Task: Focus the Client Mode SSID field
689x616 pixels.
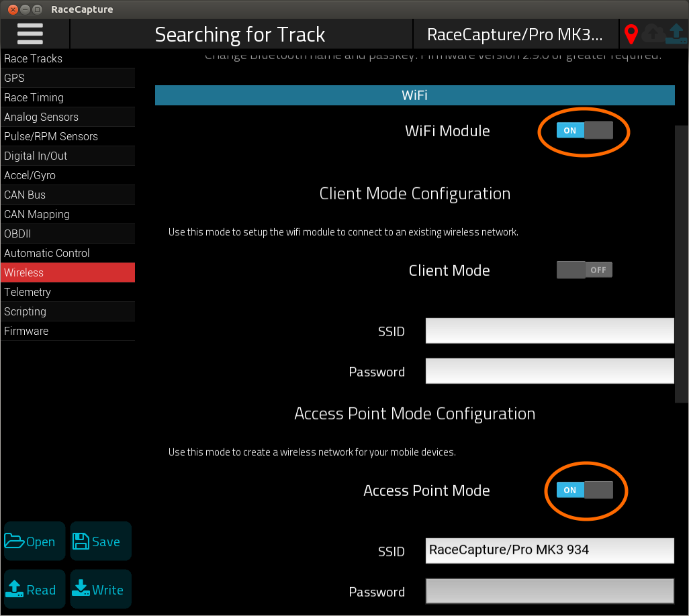Action: (x=550, y=331)
